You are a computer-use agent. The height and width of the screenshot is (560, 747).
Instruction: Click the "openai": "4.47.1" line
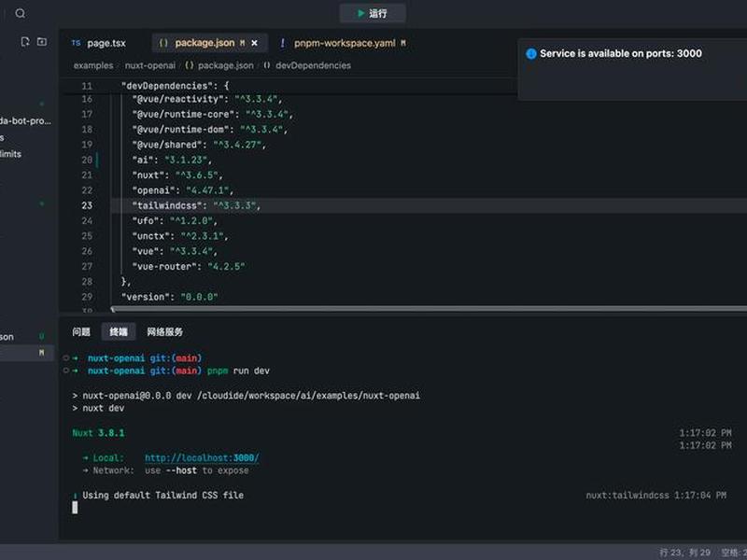click(x=182, y=190)
